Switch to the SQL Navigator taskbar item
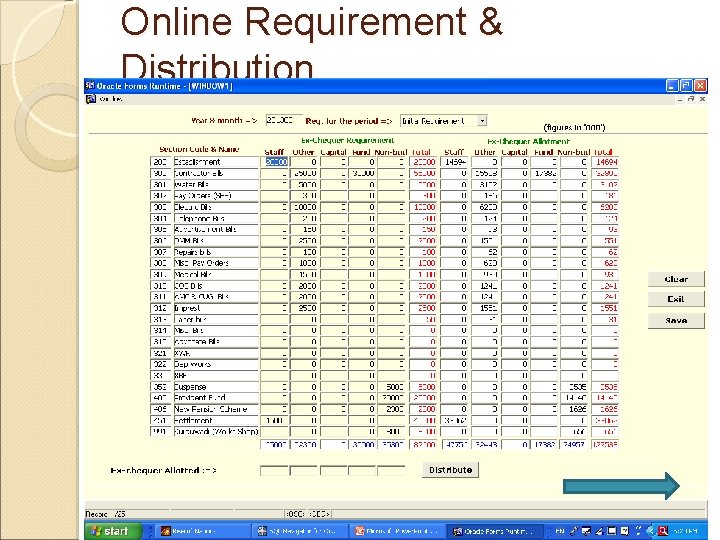 (298, 531)
